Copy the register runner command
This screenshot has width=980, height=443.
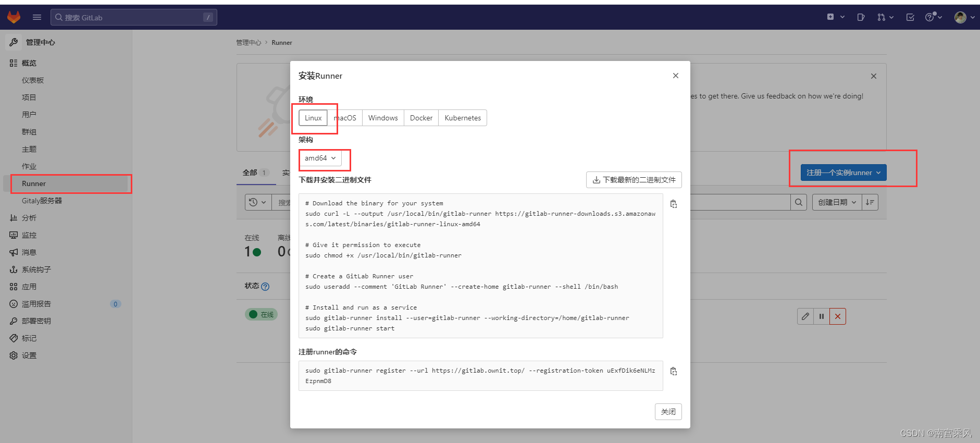click(x=674, y=371)
